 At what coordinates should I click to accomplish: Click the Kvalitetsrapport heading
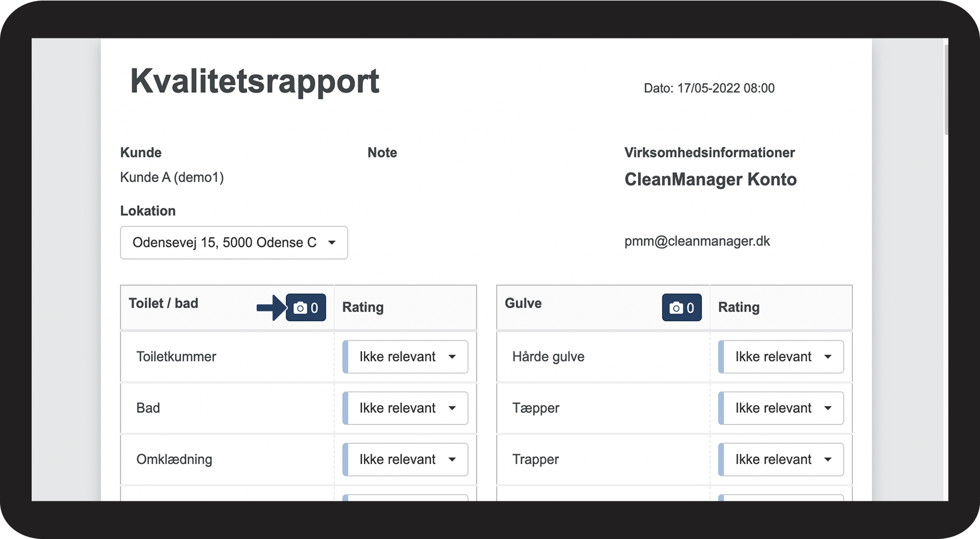[x=255, y=82]
